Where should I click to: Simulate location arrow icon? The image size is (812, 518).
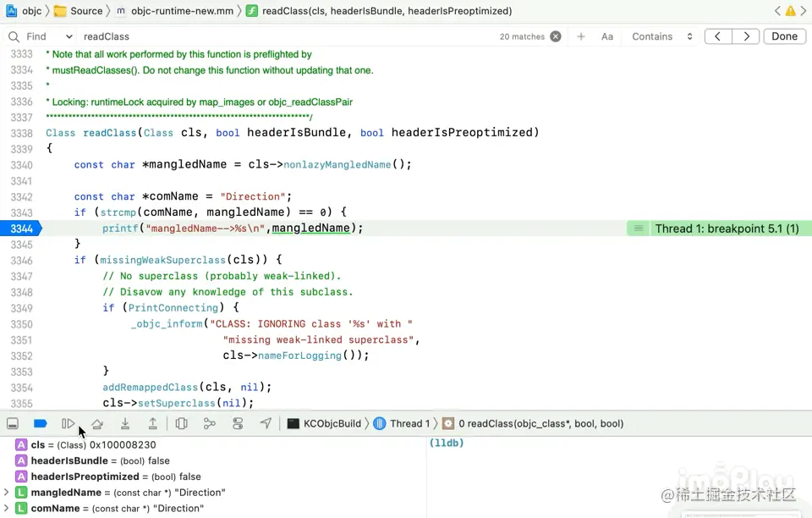coord(266,424)
